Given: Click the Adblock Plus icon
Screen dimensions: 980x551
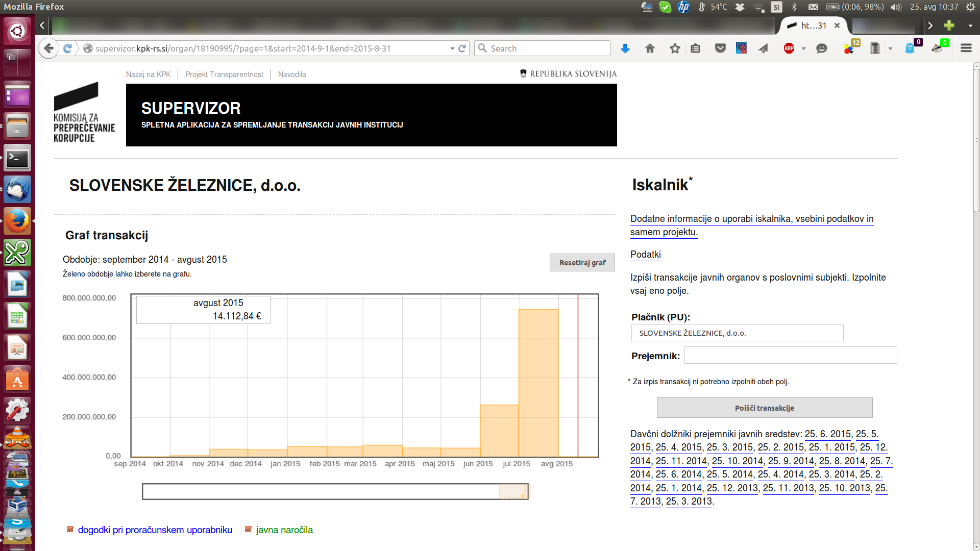Looking at the screenshot, I should (x=789, y=48).
